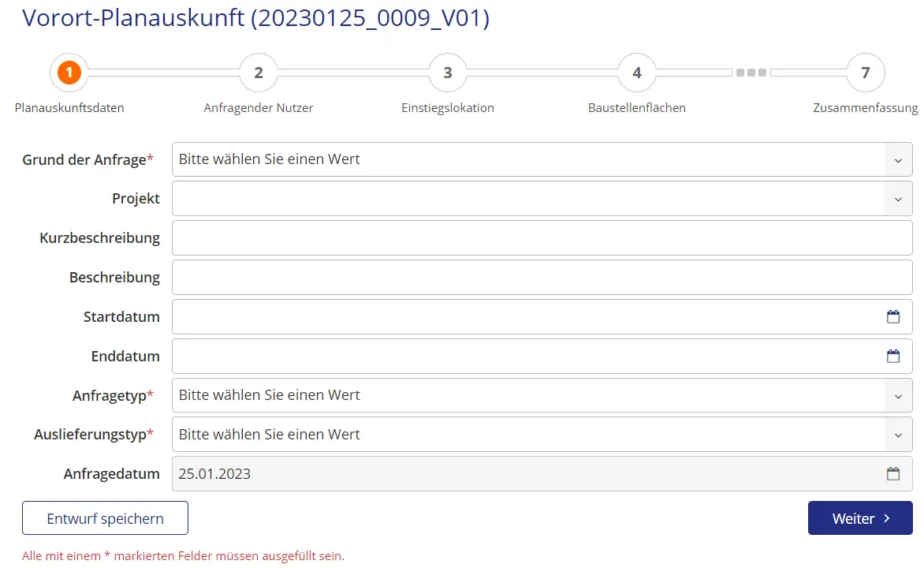
Task: Click the Entwurf speichern button
Action: click(x=105, y=518)
